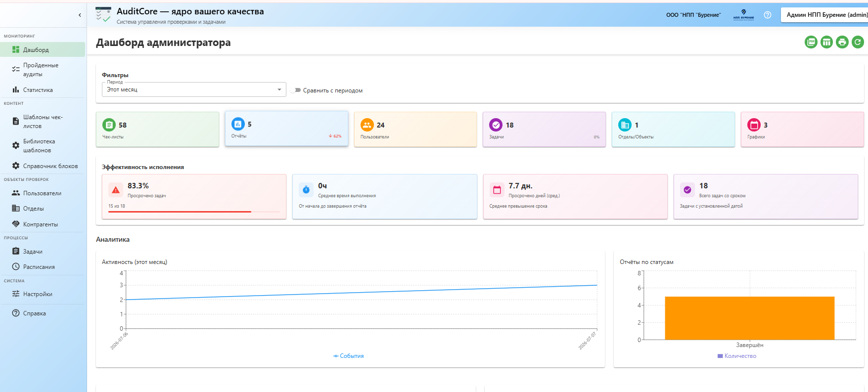Screen dimensions: 868x392
Task: Click the Отделы building icon in sidebar
Action: (x=16, y=209)
